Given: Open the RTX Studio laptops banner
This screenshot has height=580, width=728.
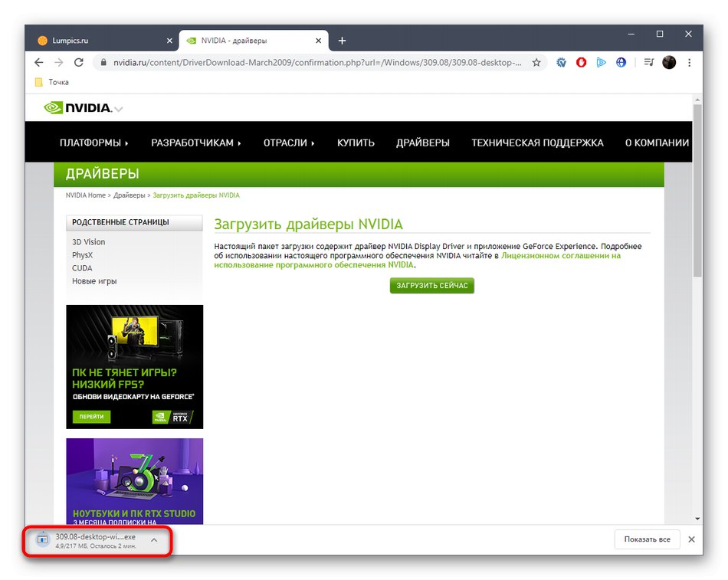Looking at the screenshot, I should [135, 482].
